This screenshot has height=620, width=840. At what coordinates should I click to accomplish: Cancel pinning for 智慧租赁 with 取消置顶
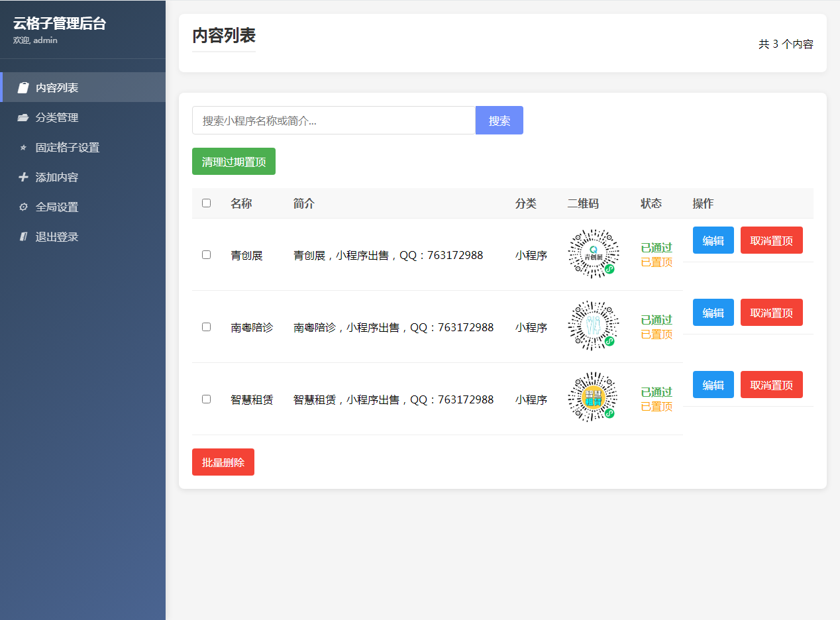[771, 385]
